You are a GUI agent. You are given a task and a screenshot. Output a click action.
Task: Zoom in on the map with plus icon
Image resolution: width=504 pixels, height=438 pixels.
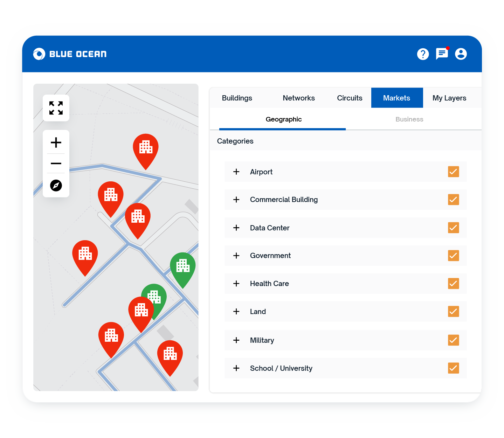[x=56, y=142]
